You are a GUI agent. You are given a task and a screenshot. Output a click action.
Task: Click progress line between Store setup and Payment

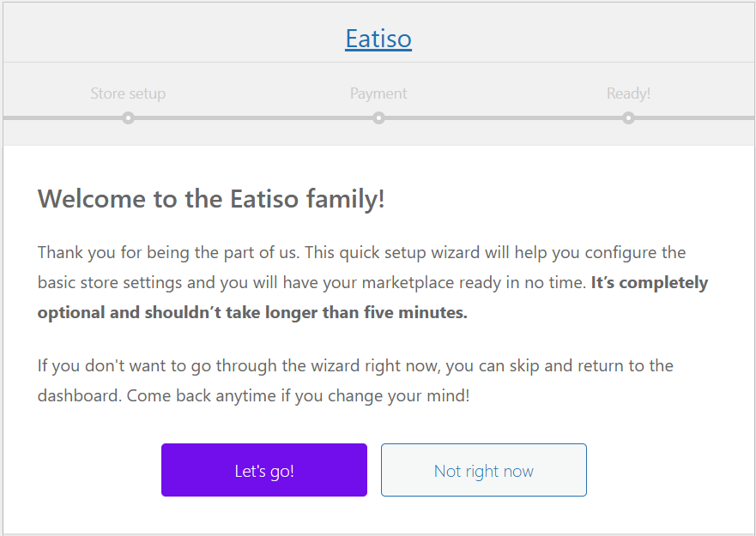[253, 117]
